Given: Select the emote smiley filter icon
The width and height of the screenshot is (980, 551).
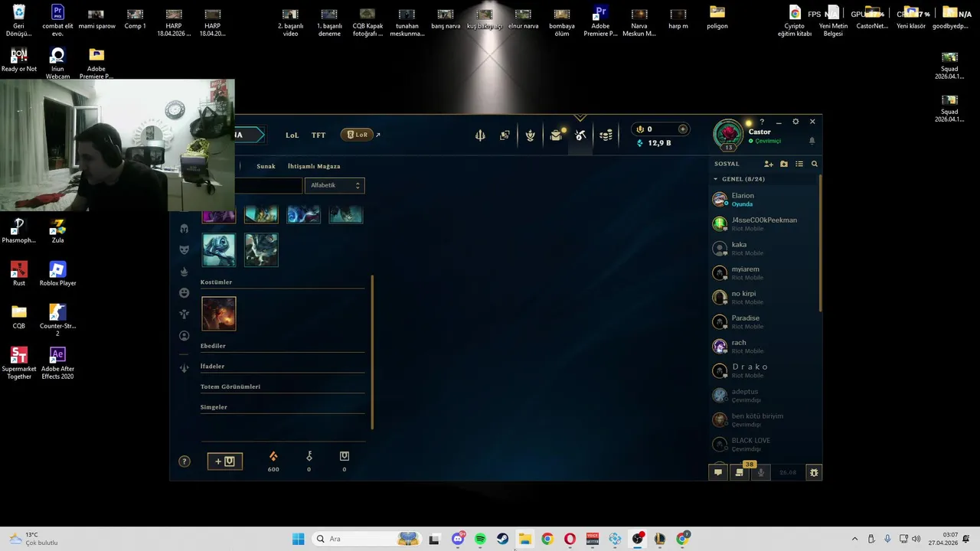Looking at the screenshot, I should 184,293.
